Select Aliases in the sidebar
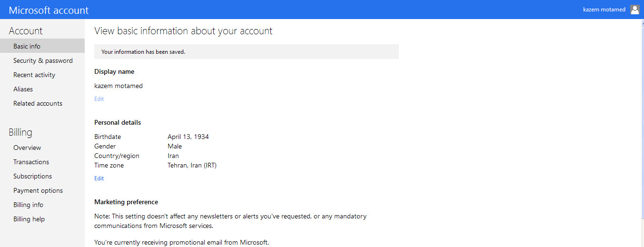Screen dimensions: 644x247 [x=23, y=89]
